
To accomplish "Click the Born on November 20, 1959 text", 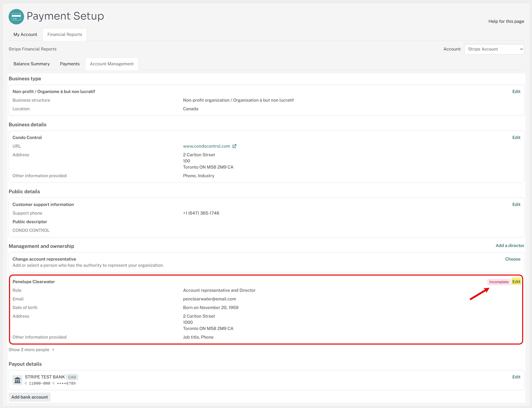I will pos(211,308).
